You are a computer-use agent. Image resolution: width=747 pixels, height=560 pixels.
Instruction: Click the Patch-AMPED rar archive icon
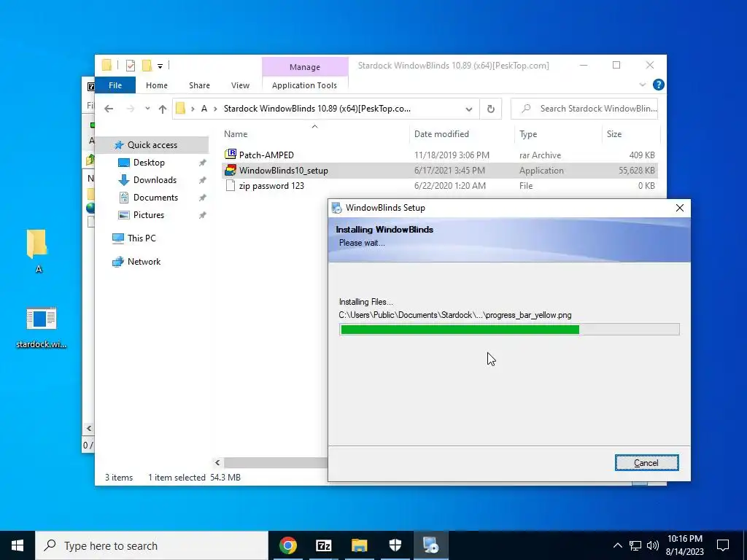(x=231, y=155)
